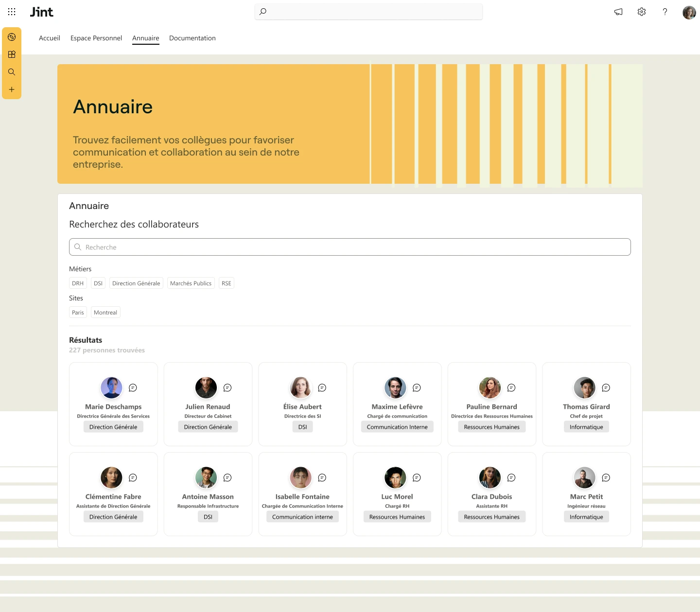Toggle the DRH métier filter
The height and width of the screenshot is (612, 700).
click(77, 283)
